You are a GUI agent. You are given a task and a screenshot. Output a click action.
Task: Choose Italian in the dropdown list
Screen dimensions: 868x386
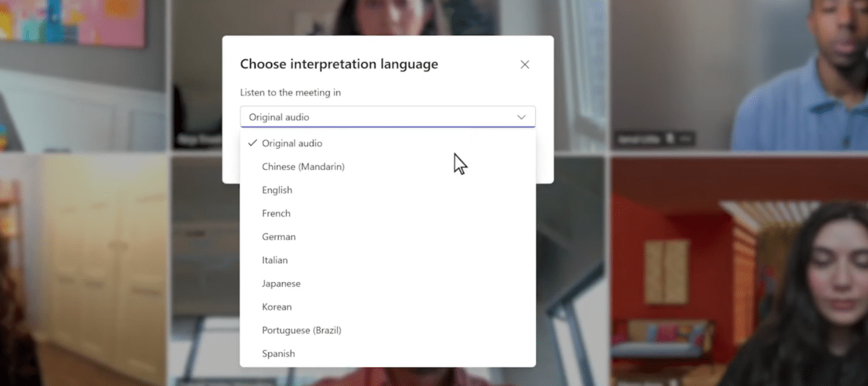[x=275, y=260]
